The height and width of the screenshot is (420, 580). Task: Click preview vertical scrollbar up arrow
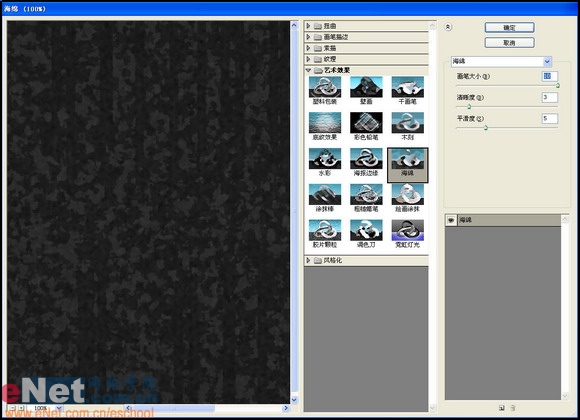pos(294,25)
